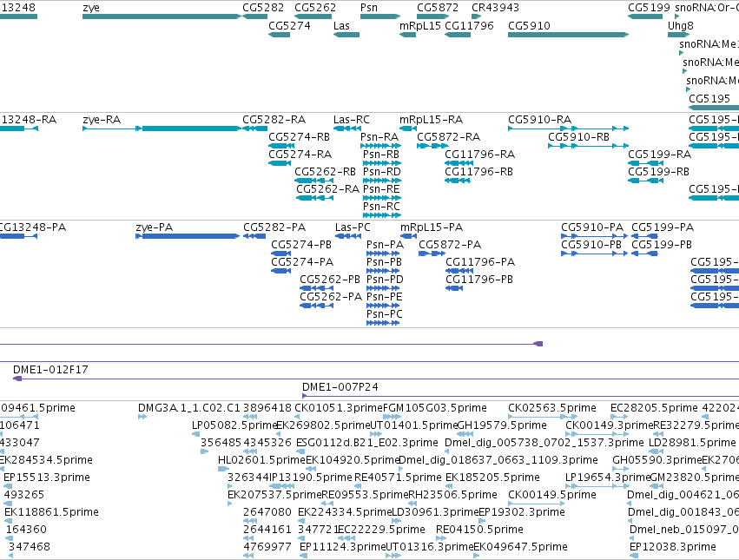
Task: Select the CG5199 gene label
Action: point(649,8)
